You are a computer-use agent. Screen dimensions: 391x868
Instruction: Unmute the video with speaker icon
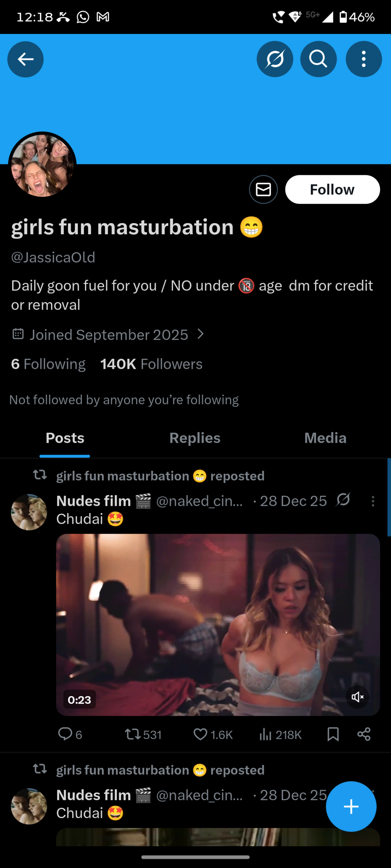tap(357, 697)
